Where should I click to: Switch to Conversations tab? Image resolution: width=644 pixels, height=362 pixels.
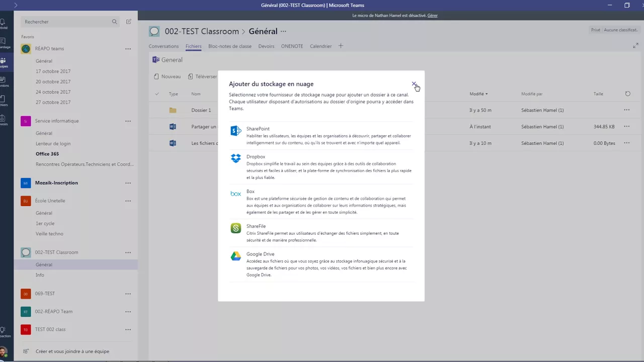[164, 46]
